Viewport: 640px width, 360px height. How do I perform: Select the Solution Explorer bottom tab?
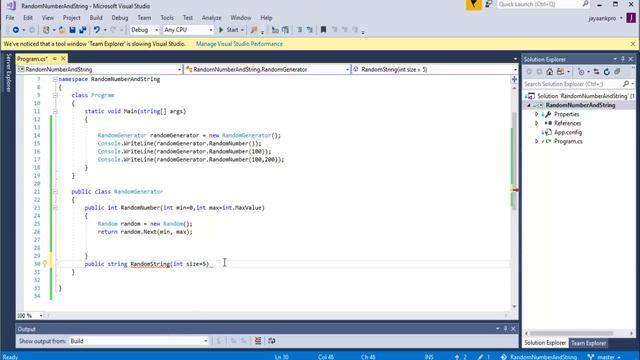pos(545,343)
